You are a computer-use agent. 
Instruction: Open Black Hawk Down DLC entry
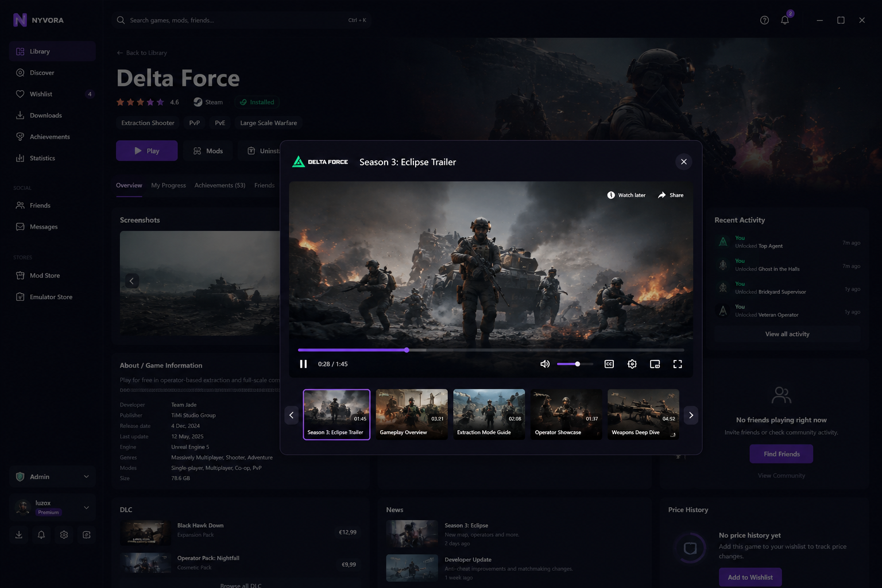tap(241, 532)
